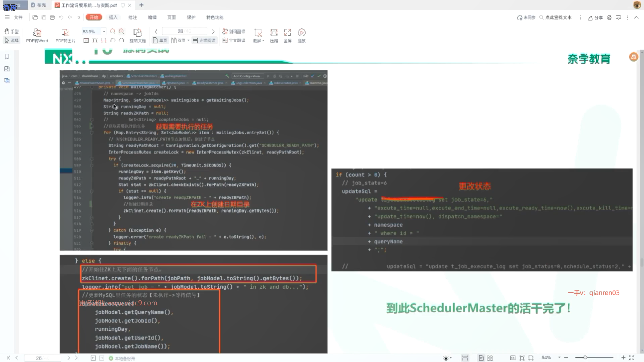
Task: Switch to 手型 hand tool mode
Action: tap(11, 32)
